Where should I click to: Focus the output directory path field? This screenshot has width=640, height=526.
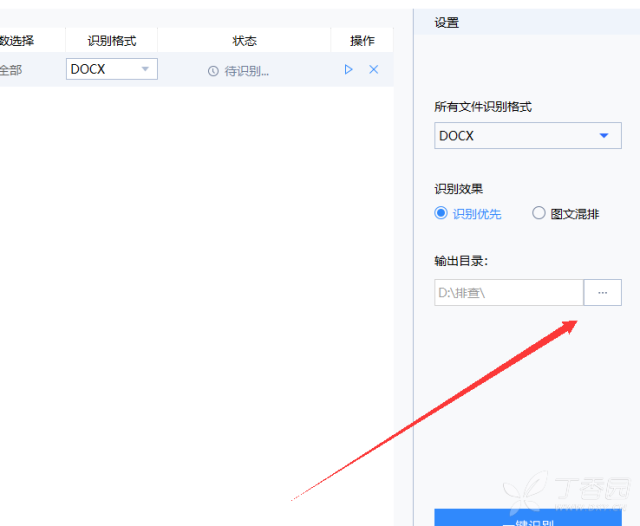(x=509, y=293)
